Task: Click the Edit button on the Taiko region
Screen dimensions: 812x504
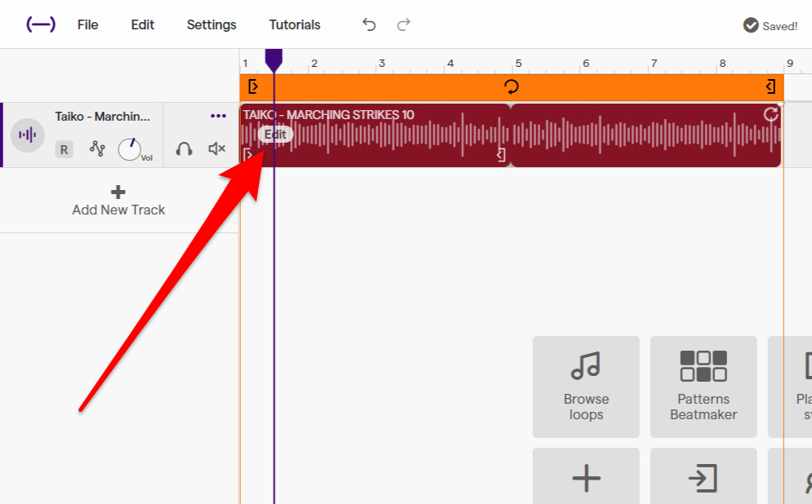Action: point(276,135)
